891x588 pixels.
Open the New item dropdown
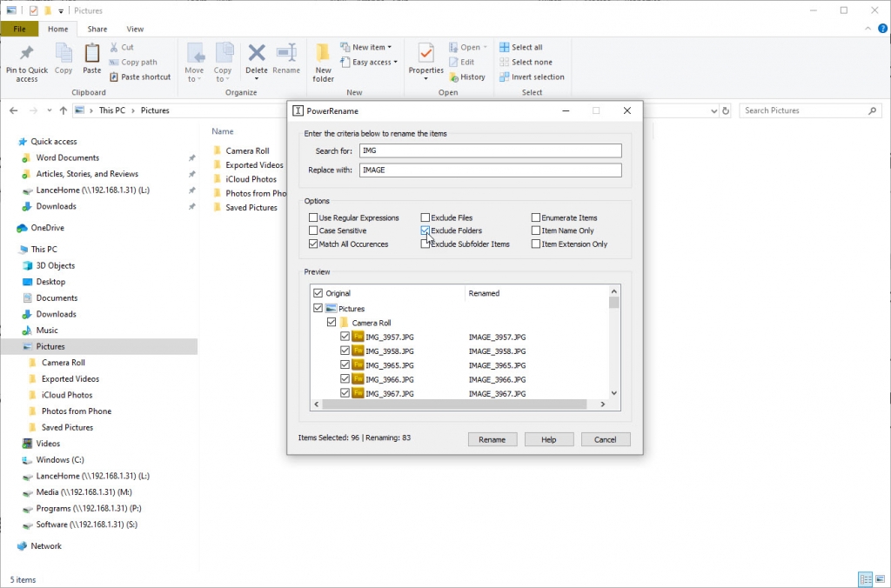pyautogui.click(x=367, y=46)
